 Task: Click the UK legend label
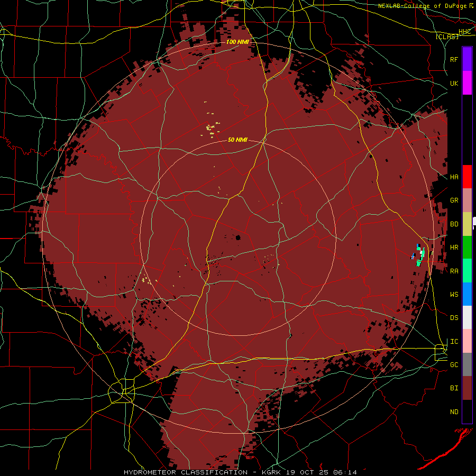pyautogui.click(x=454, y=83)
